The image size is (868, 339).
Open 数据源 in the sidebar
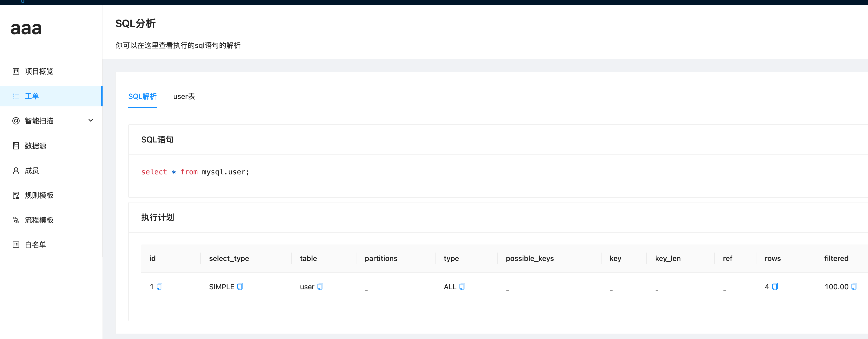[51, 146]
